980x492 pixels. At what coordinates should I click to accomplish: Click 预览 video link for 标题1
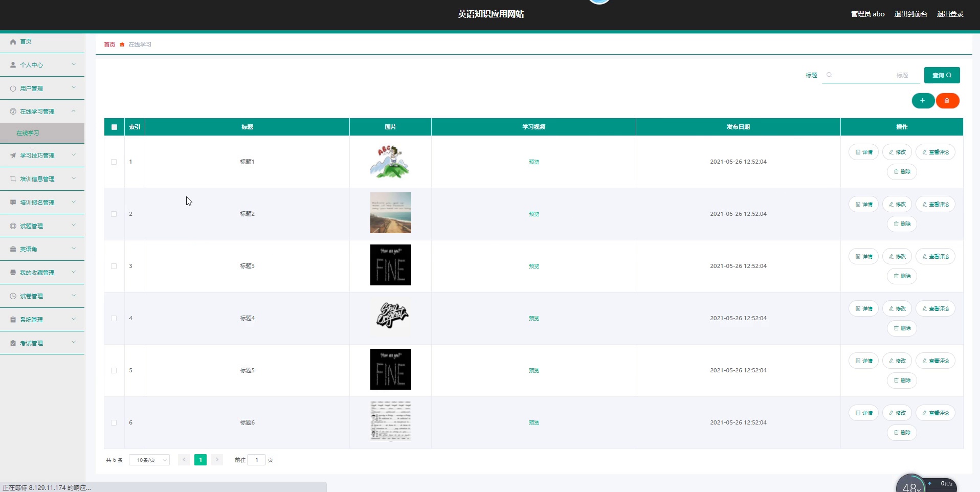(534, 162)
